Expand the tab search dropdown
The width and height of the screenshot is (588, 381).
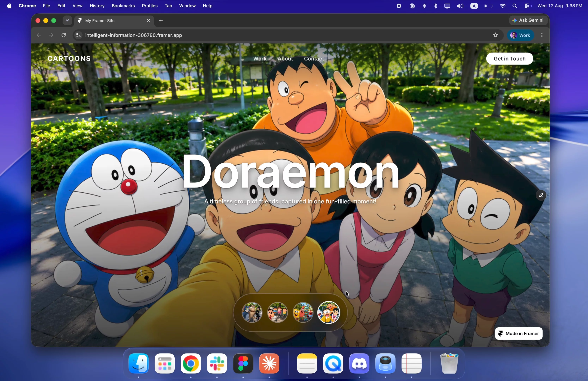coord(67,20)
